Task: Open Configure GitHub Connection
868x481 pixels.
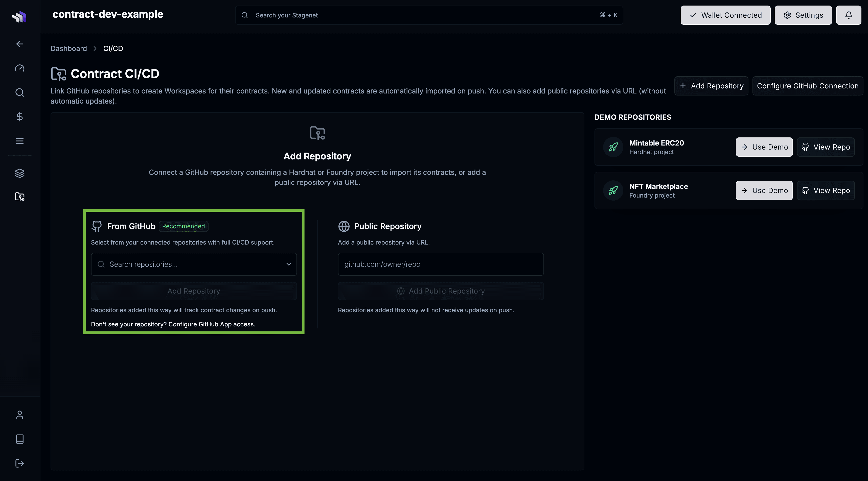Action: click(808, 86)
